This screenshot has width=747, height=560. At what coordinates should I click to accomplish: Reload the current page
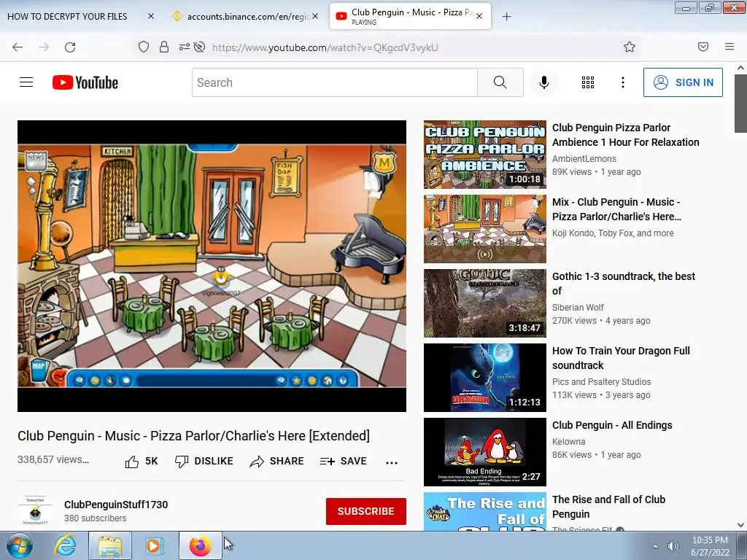click(70, 47)
